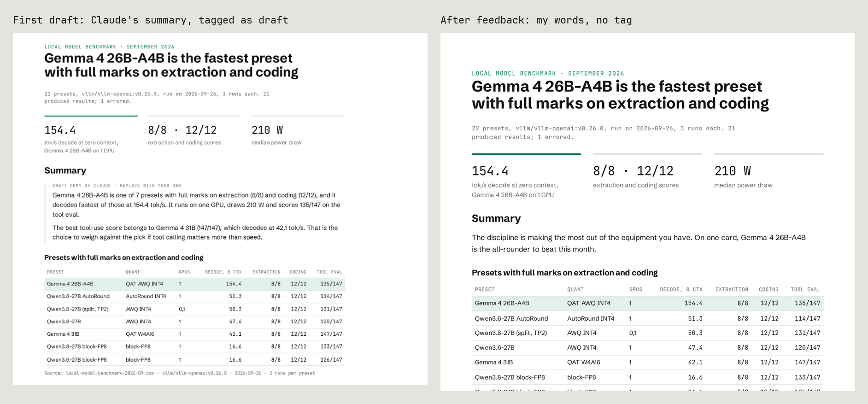This screenshot has height=404, width=868.
Task: Click the '51.3' decode value on after feedback page
Action: pyautogui.click(x=695, y=318)
